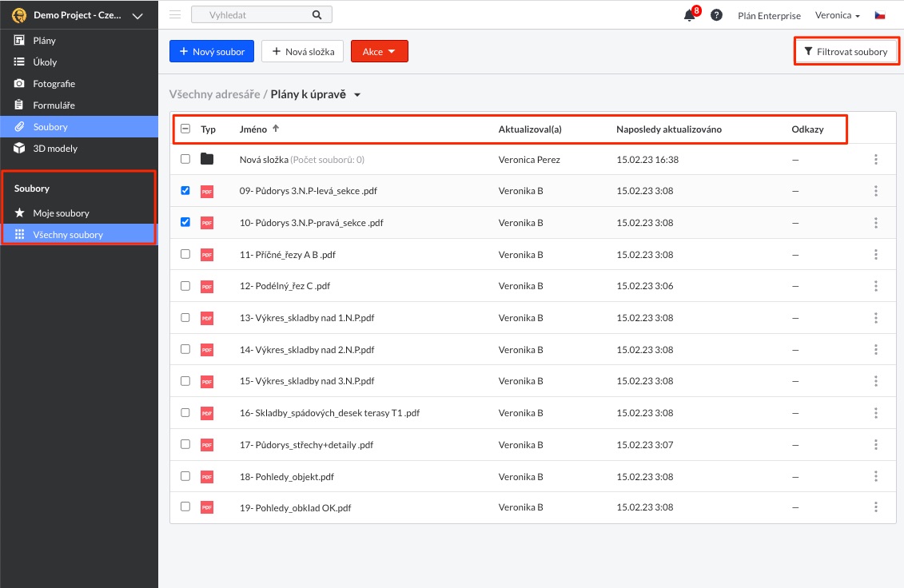Click the Typ column header
904x588 pixels.
coord(208,129)
